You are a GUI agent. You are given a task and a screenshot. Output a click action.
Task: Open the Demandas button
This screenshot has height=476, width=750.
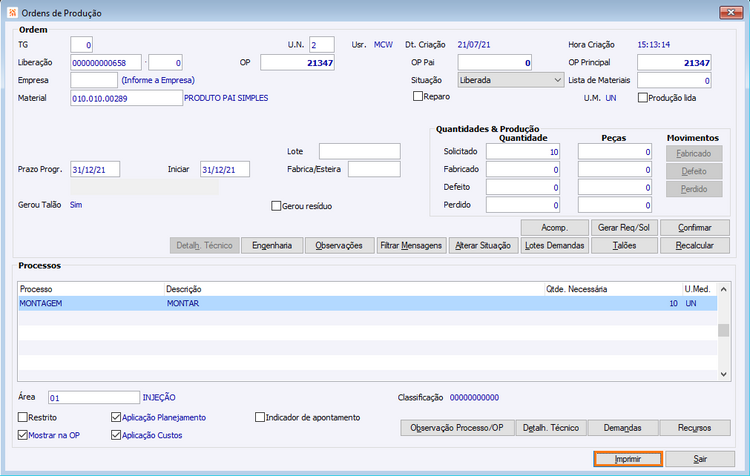(622, 428)
